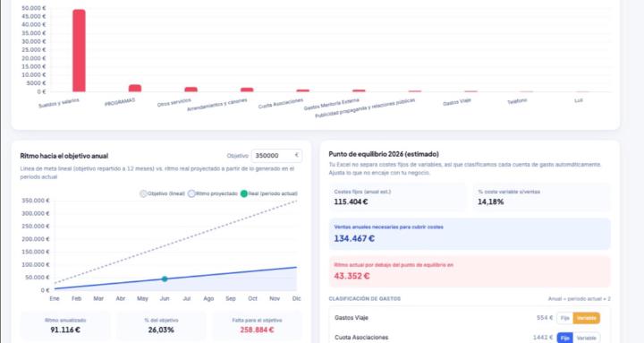Select the PROGRAMAS expense bar
Image resolution: width=644 pixels, height=343 pixels.
[x=135, y=88]
